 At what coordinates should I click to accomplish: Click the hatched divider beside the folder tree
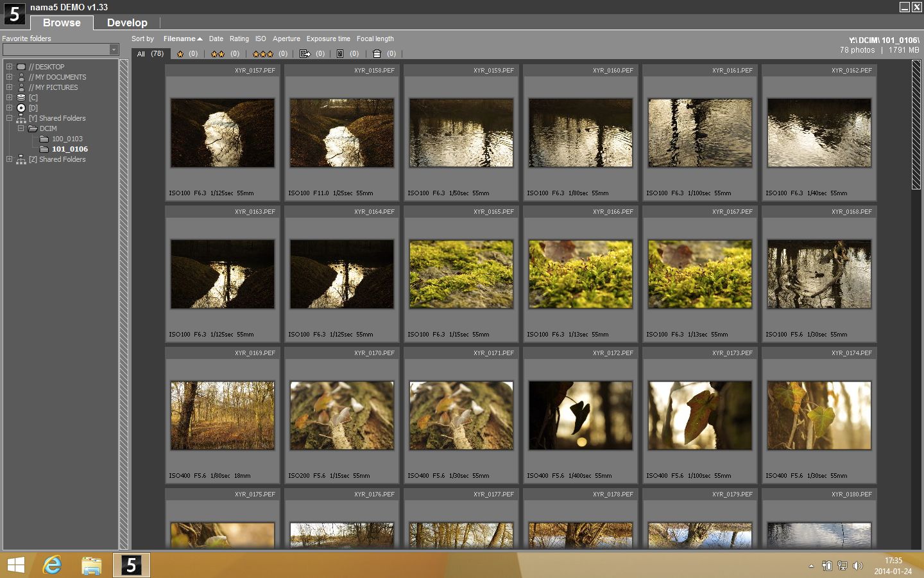pos(124,304)
